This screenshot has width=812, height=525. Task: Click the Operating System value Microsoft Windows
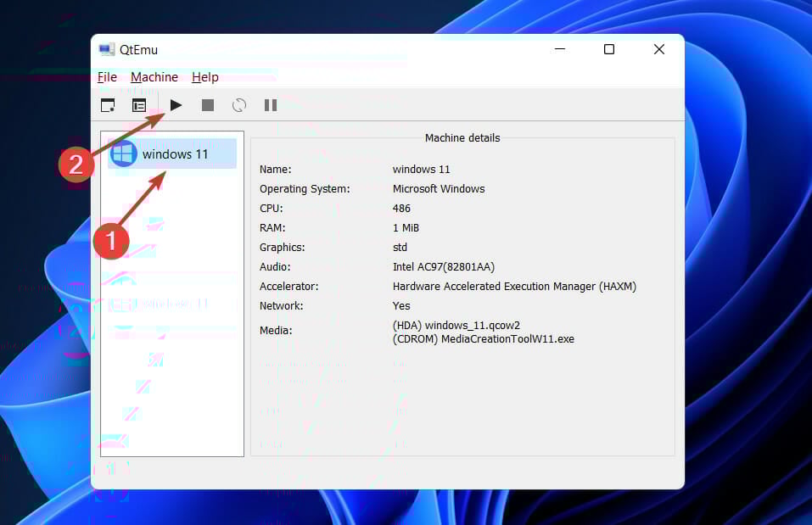[439, 188]
